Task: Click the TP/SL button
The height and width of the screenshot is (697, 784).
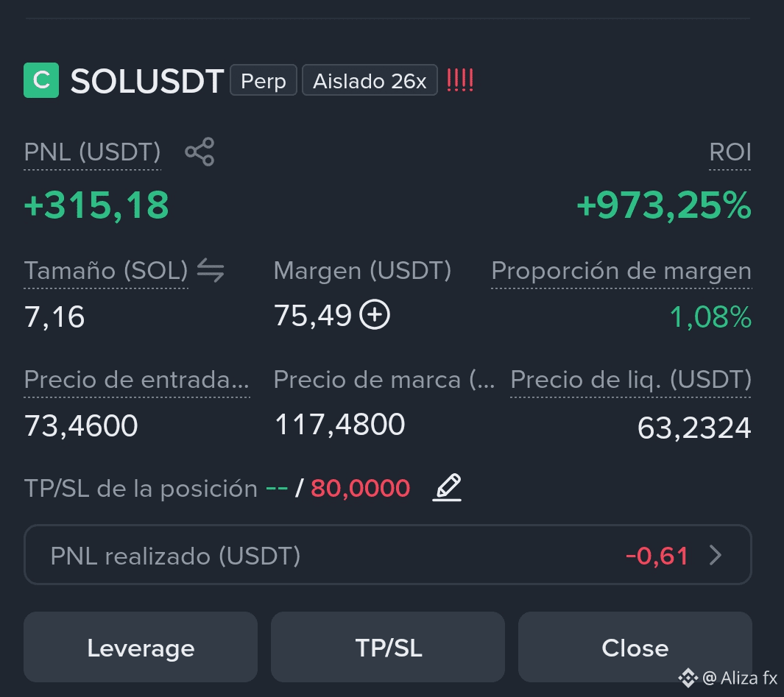Action: 387,647
